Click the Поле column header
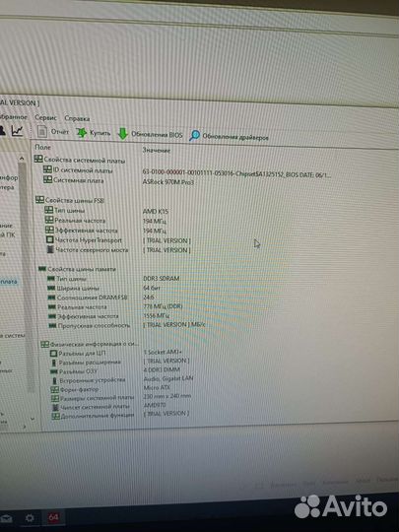The width and height of the screenshot is (399, 532). coord(42,147)
